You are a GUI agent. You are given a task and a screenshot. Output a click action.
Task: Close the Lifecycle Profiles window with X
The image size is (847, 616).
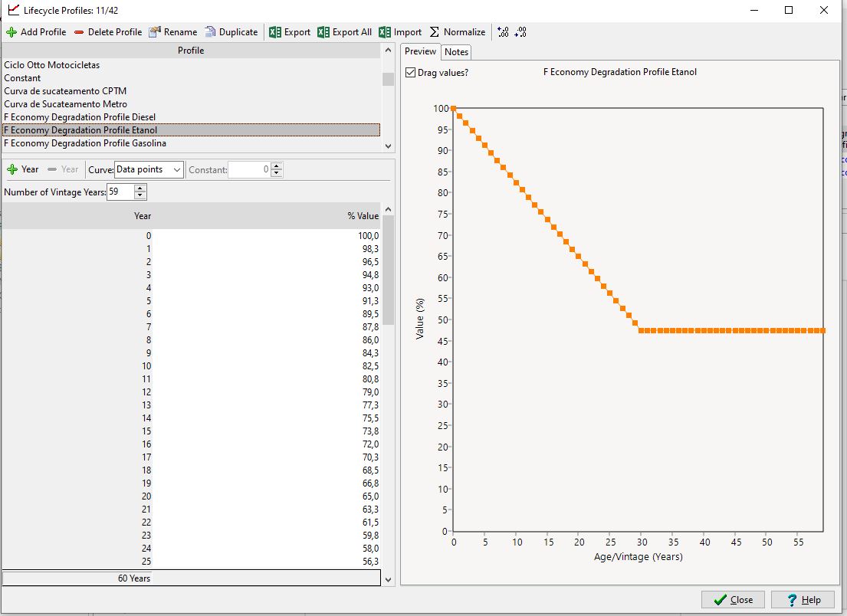(x=824, y=10)
